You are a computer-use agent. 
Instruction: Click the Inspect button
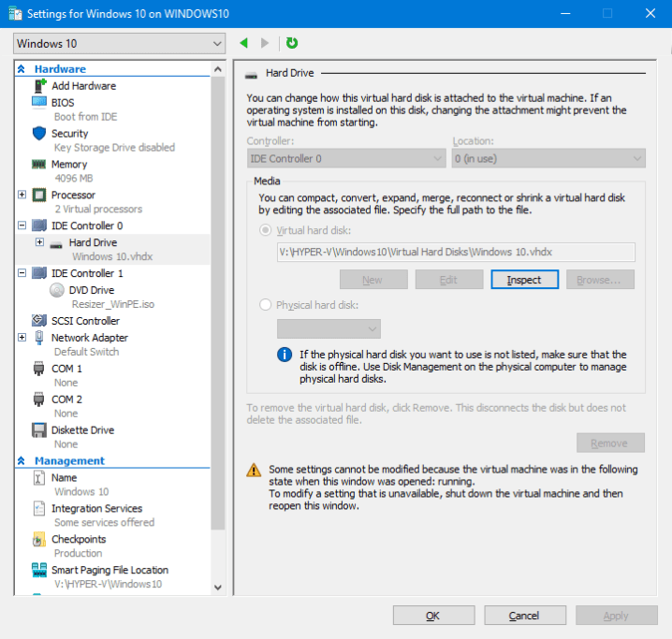click(x=524, y=280)
